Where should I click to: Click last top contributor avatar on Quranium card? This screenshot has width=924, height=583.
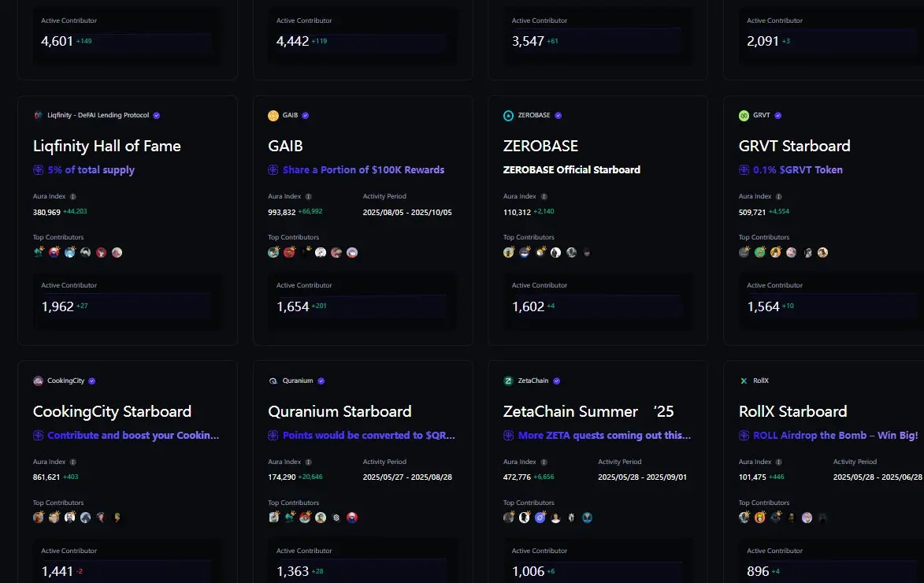(352, 518)
